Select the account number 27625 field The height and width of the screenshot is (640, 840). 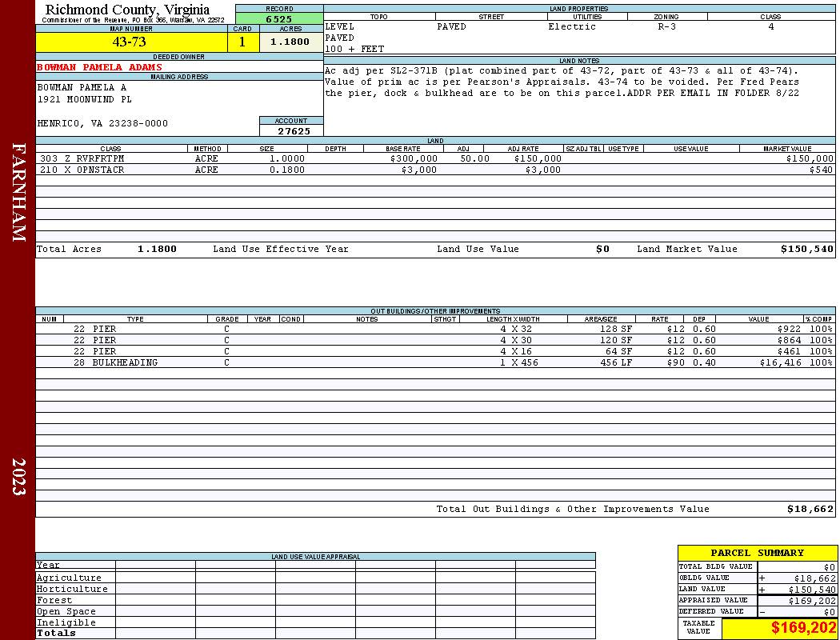pyautogui.click(x=291, y=130)
